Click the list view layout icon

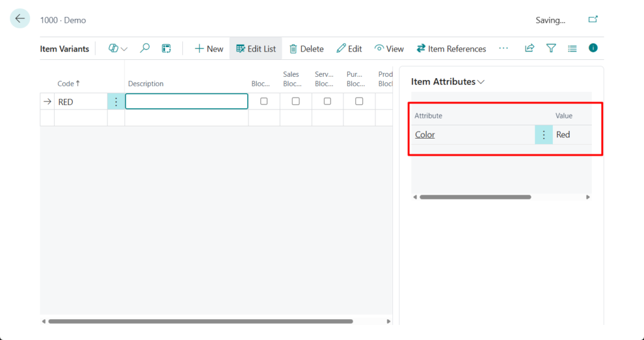pos(572,48)
